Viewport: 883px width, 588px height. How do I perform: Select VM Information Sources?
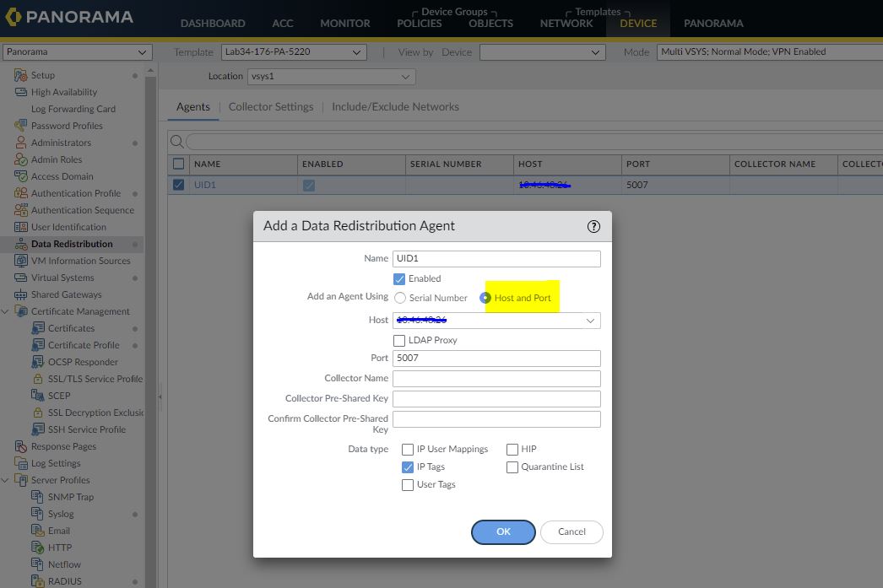point(80,261)
